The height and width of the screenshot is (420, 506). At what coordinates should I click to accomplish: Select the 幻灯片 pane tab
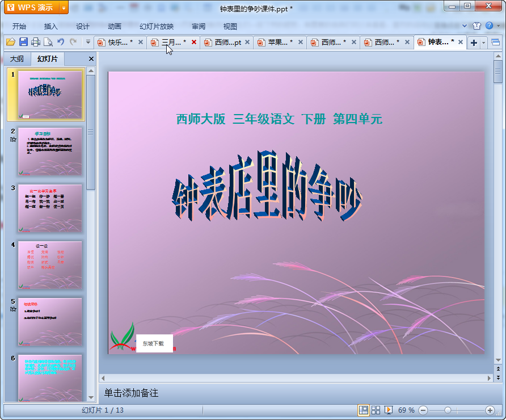tap(48, 59)
